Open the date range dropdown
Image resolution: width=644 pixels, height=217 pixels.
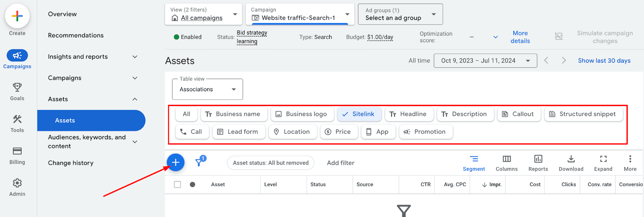485,61
